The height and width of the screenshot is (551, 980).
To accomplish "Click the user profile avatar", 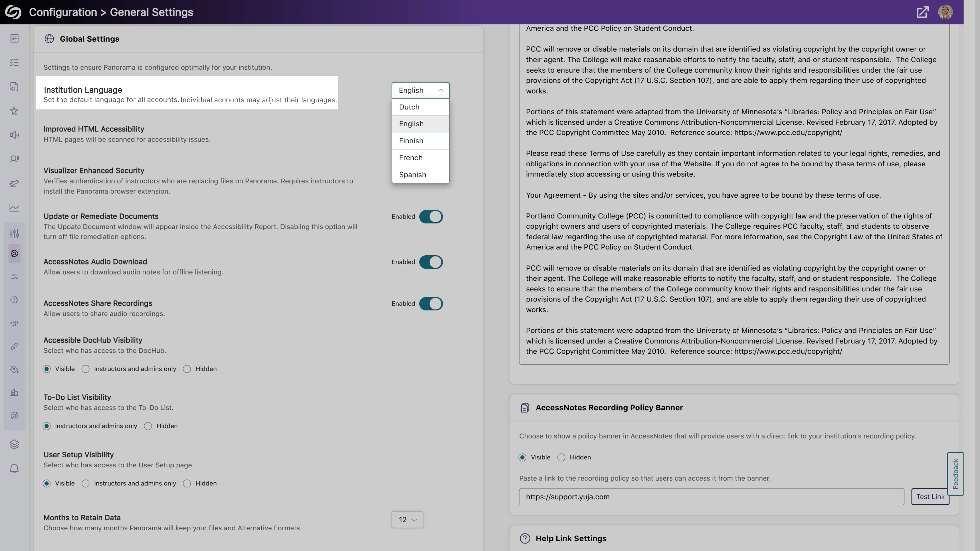I will [x=945, y=12].
